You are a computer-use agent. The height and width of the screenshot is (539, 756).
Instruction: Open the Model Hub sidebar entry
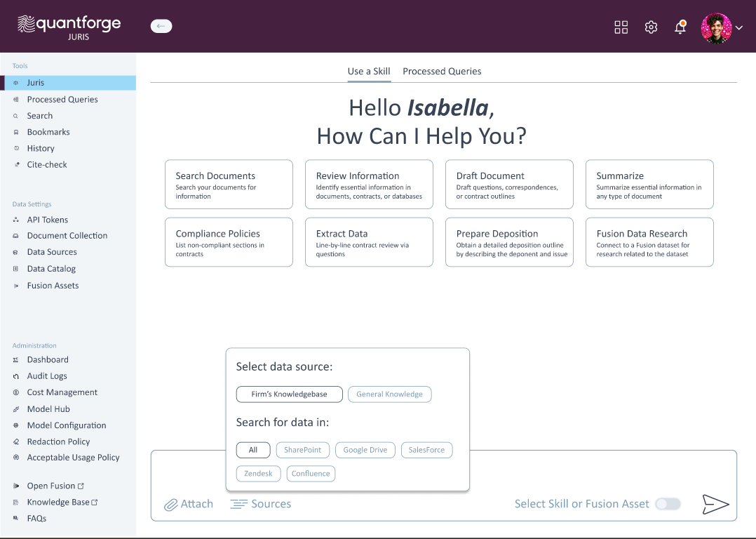tap(48, 409)
